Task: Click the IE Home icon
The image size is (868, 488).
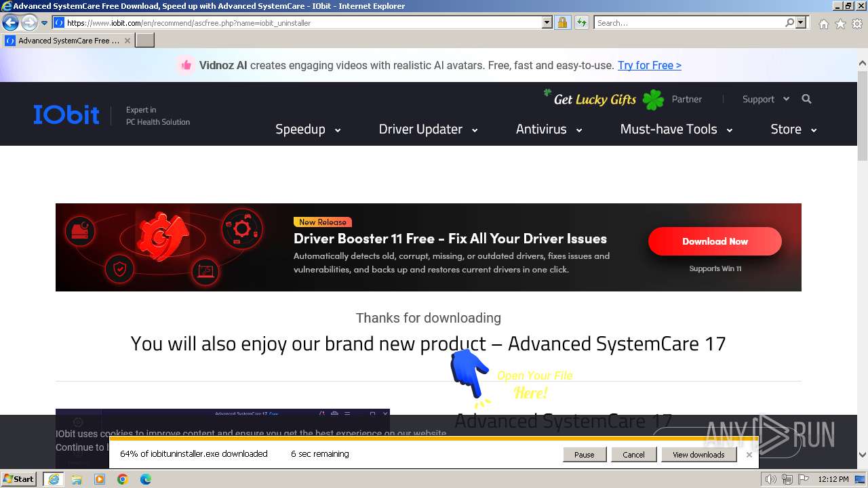Action: [x=823, y=24]
